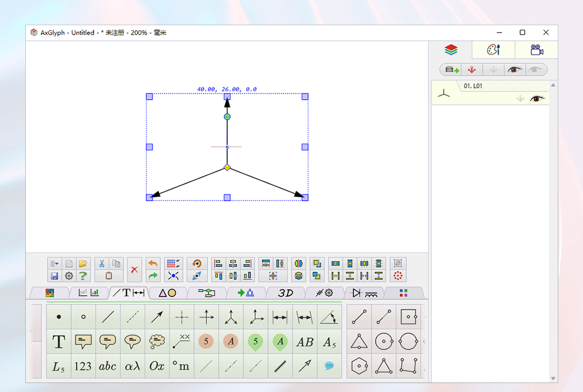583x392 pixels.
Task: Open the painter's palette panel tab
Action: [x=492, y=50]
